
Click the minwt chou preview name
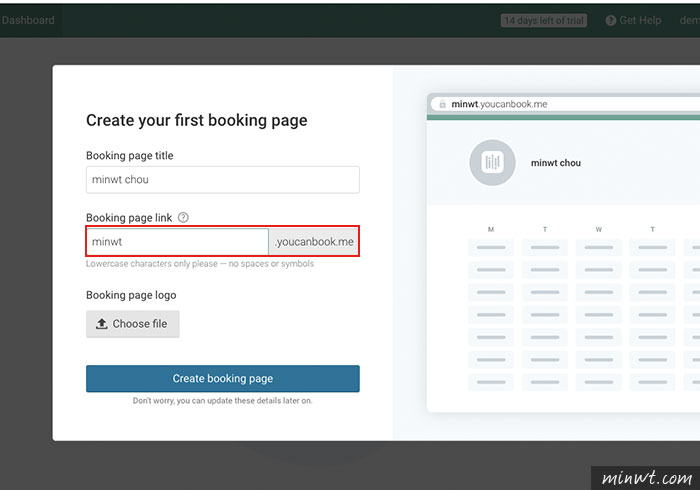coord(555,163)
